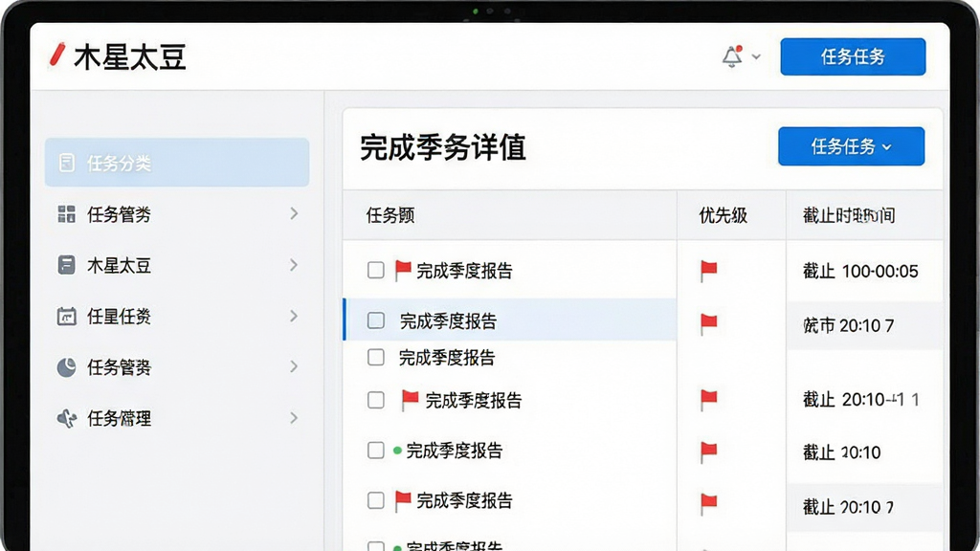980x551 pixels.
Task: Click the pie chart icon beside 任务管赍
Action: [66, 367]
